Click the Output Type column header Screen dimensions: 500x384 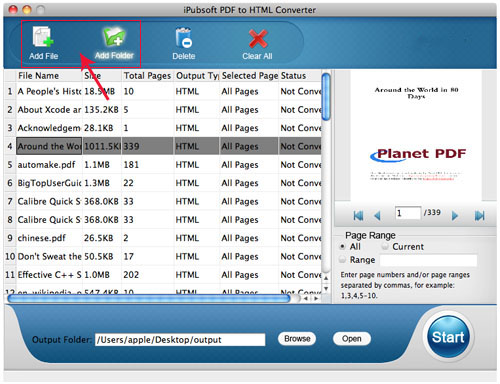[197, 76]
